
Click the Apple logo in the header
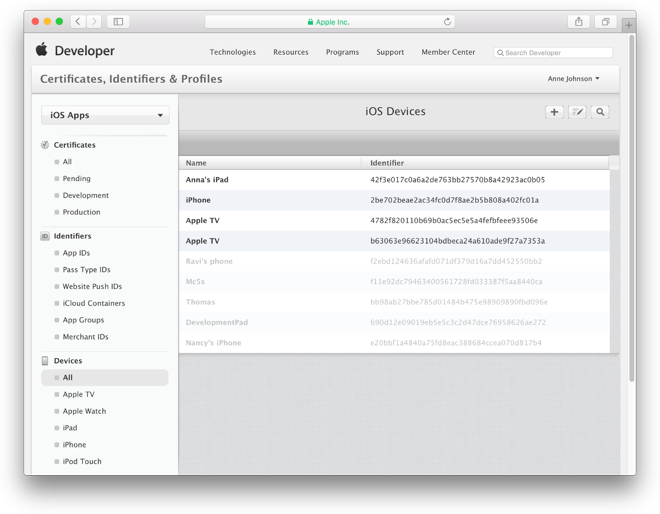[x=41, y=49]
